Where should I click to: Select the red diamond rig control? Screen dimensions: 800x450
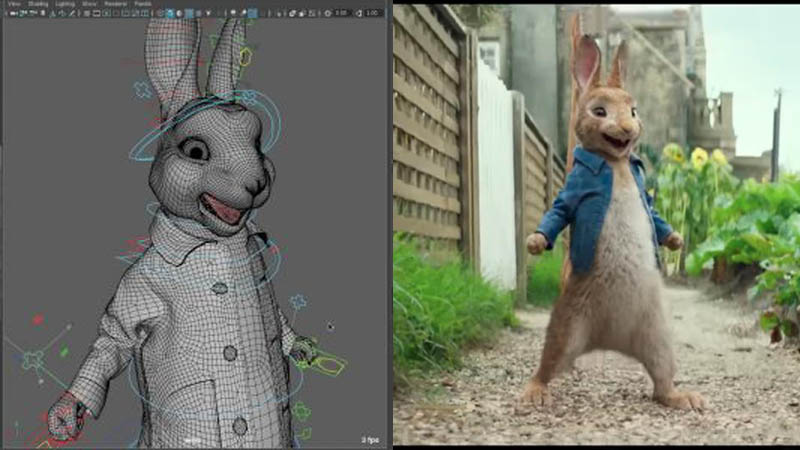[x=38, y=320]
